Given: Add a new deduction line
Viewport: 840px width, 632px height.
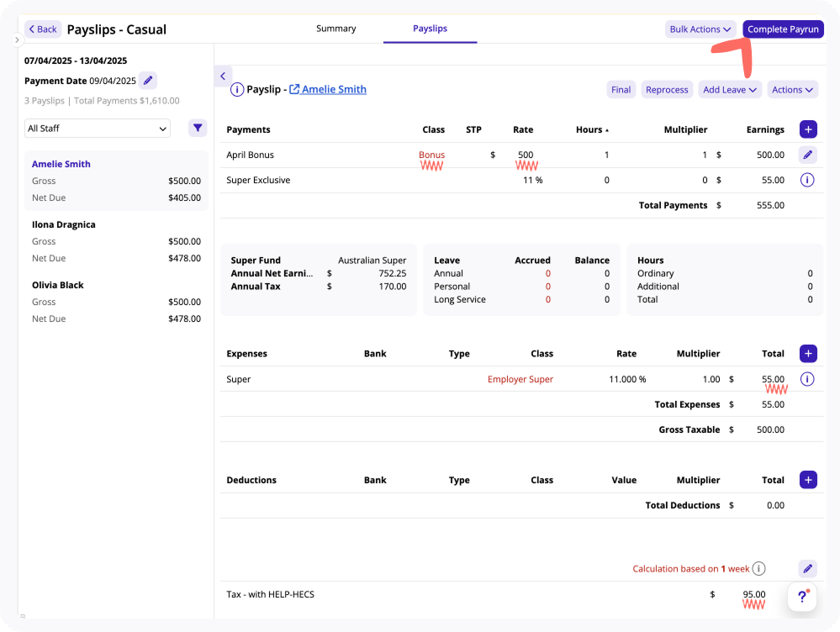Looking at the screenshot, I should (808, 480).
